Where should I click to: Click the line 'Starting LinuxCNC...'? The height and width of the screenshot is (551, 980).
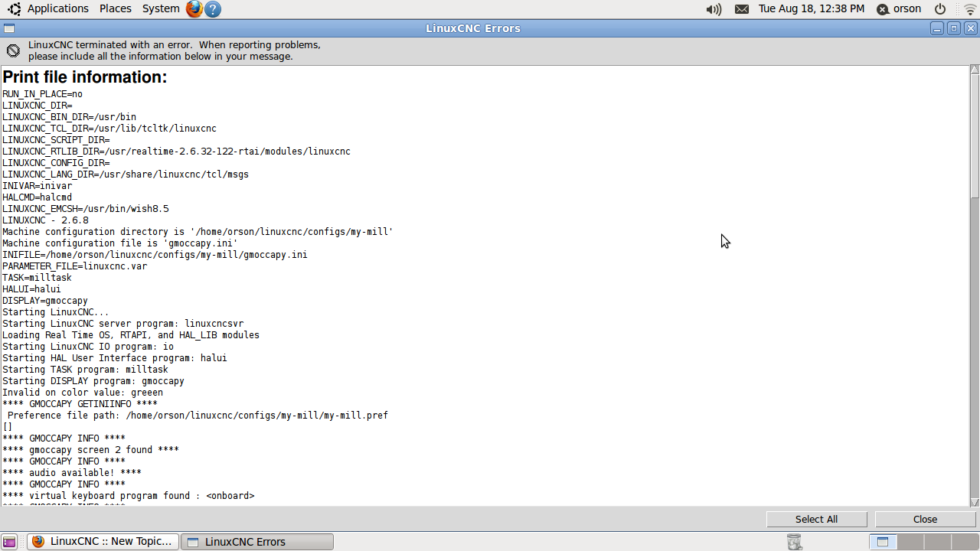(x=56, y=312)
